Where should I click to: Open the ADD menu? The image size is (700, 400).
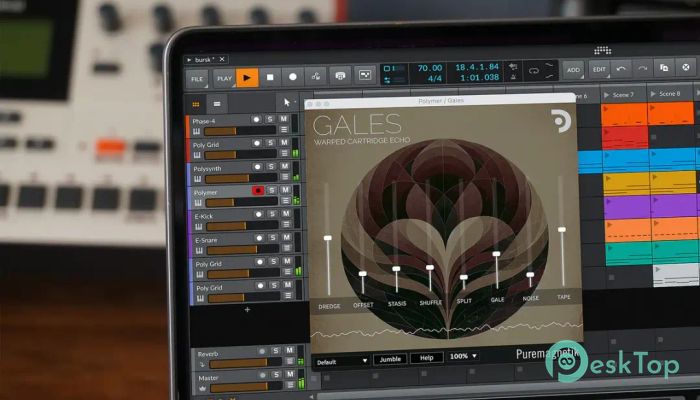point(573,70)
